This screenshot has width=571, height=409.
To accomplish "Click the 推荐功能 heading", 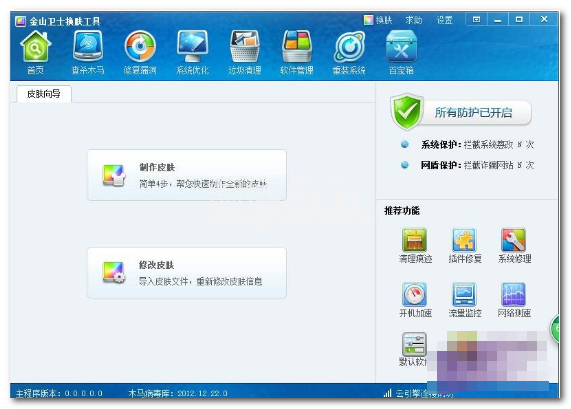I will (x=402, y=211).
